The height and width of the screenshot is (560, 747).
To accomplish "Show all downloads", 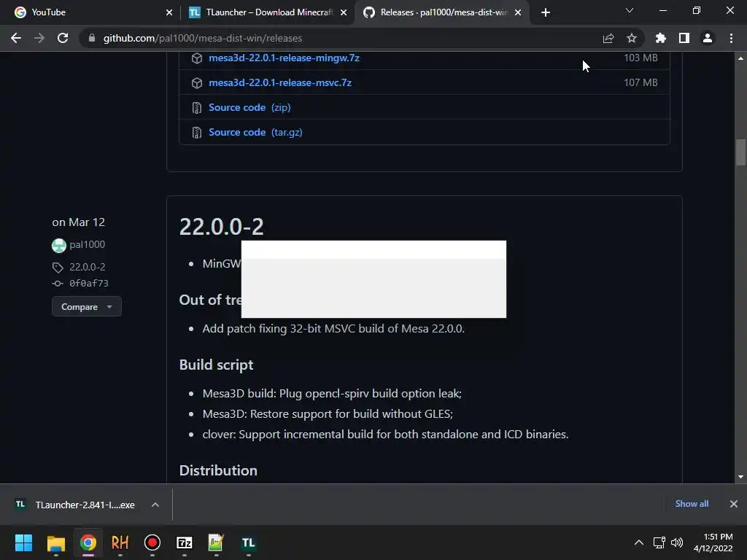I will click(692, 503).
